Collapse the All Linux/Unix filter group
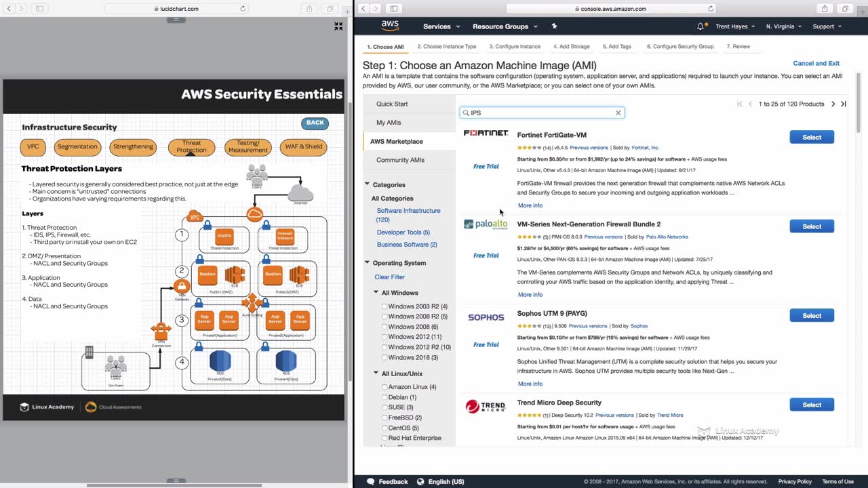 pos(376,373)
